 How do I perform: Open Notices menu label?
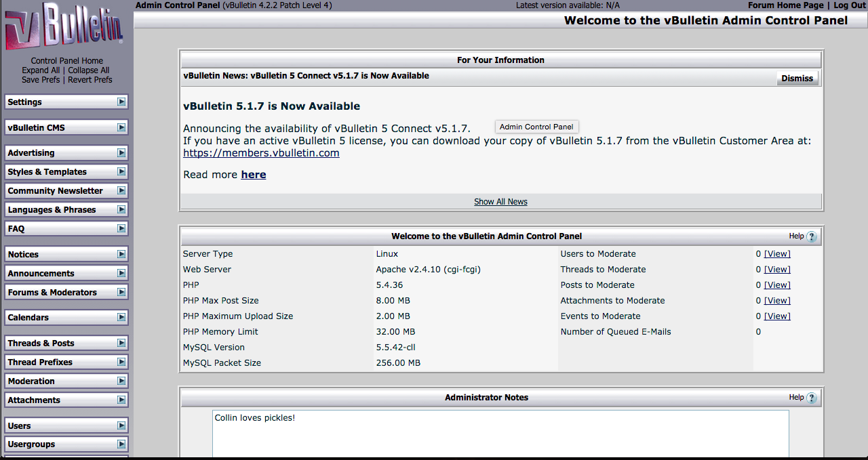pyautogui.click(x=23, y=255)
